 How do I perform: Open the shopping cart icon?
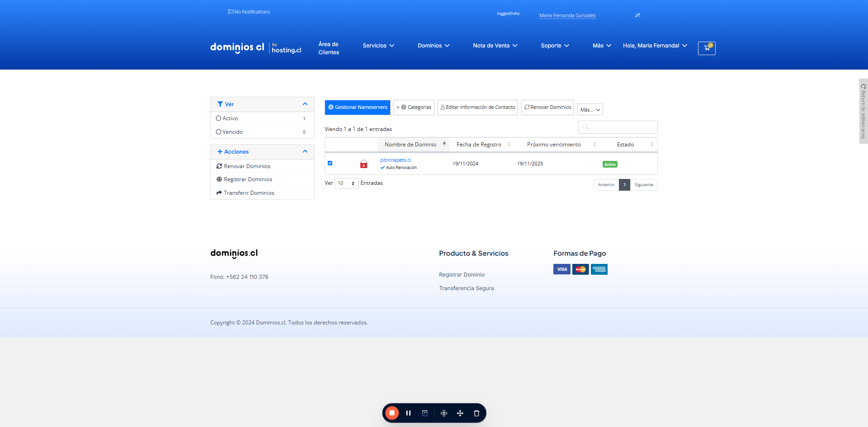(707, 48)
